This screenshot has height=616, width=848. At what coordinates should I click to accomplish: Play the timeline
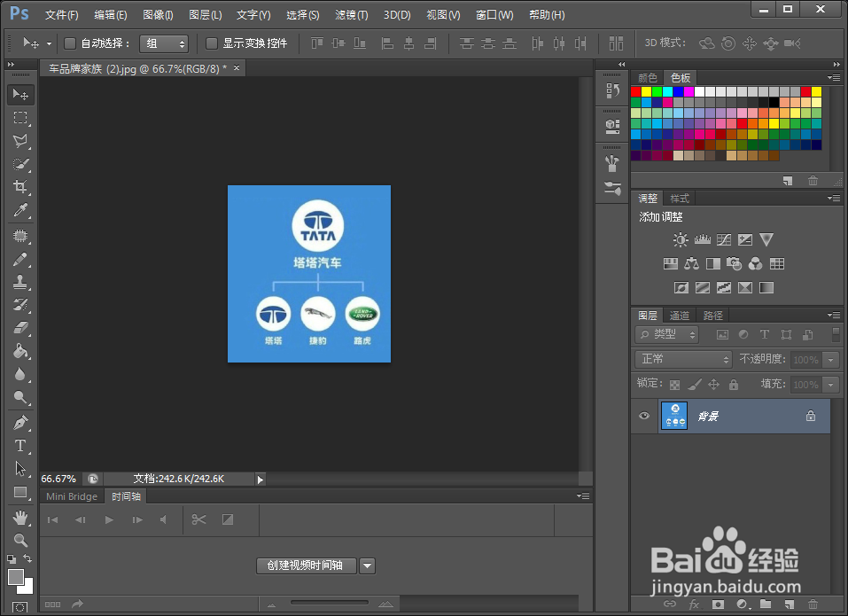(x=109, y=519)
